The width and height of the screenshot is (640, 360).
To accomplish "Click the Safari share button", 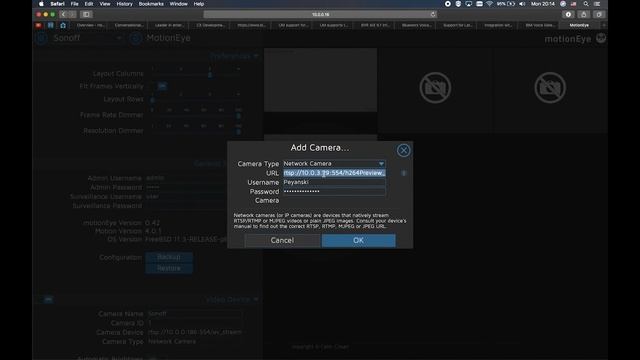I will coord(584,14).
